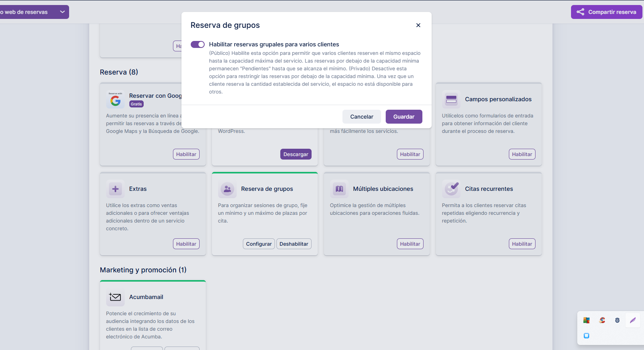This screenshot has width=644, height=350.
Task: Click the Citas recurrentes checkmark icon
Action: [451, 189]
